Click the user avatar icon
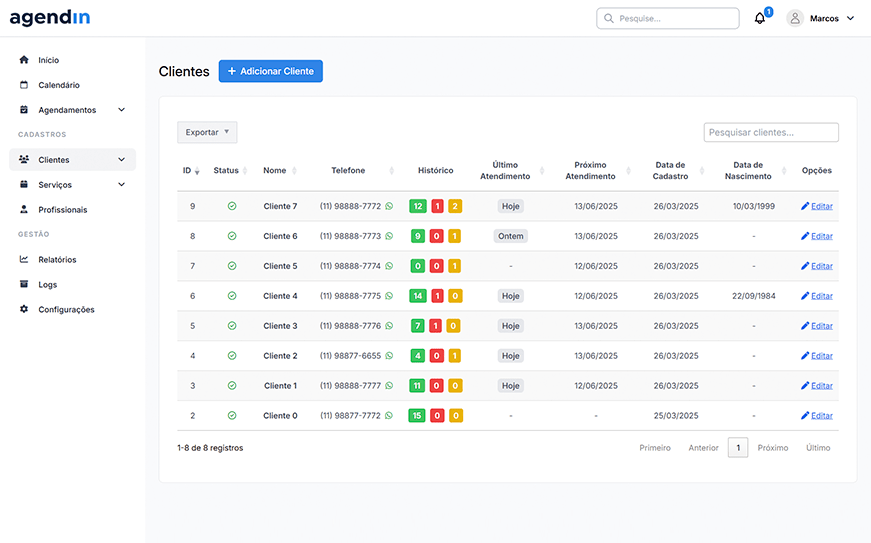The height and width of the screenshot is (543, 871). [795, 18]
